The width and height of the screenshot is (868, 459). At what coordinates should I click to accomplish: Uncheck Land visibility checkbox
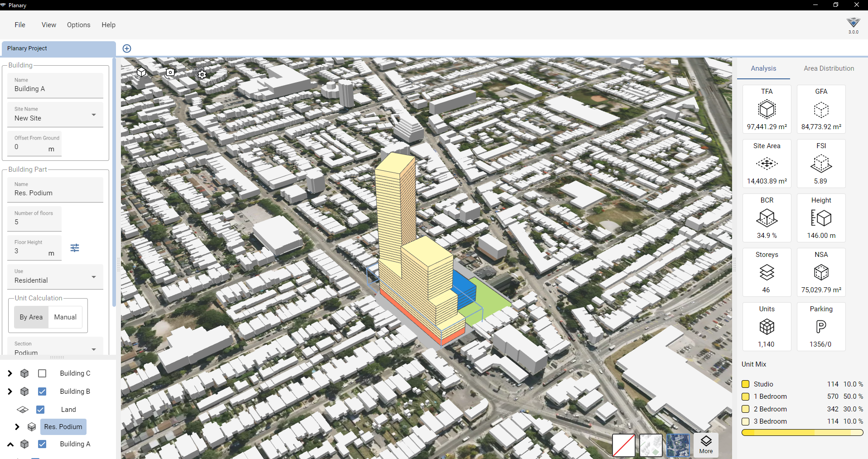(40, 410)
